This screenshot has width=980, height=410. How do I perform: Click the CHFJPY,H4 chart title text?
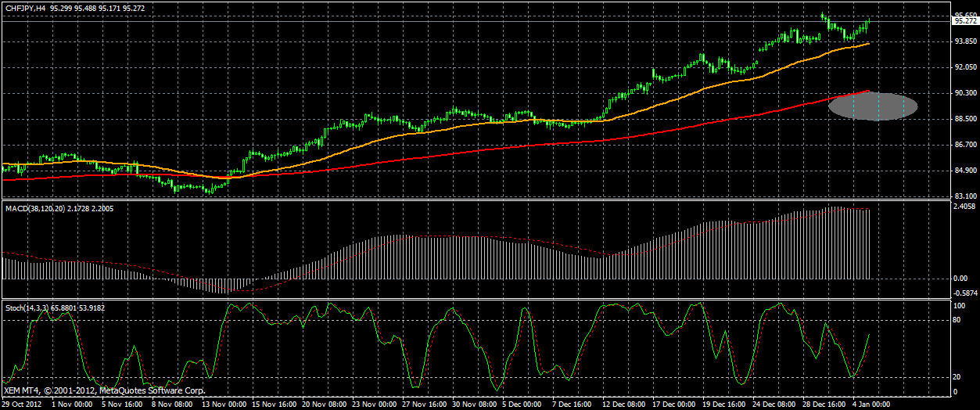coord(23,7)
